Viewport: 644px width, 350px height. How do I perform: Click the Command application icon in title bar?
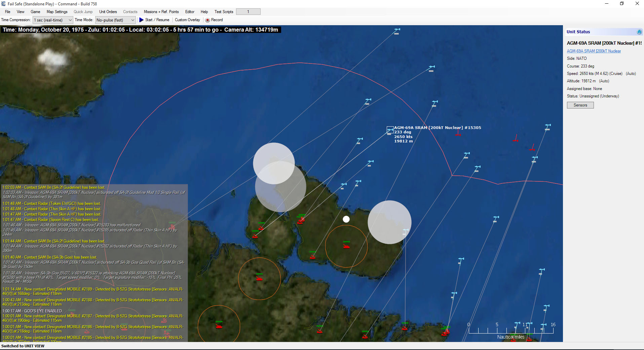click(3, 4)
